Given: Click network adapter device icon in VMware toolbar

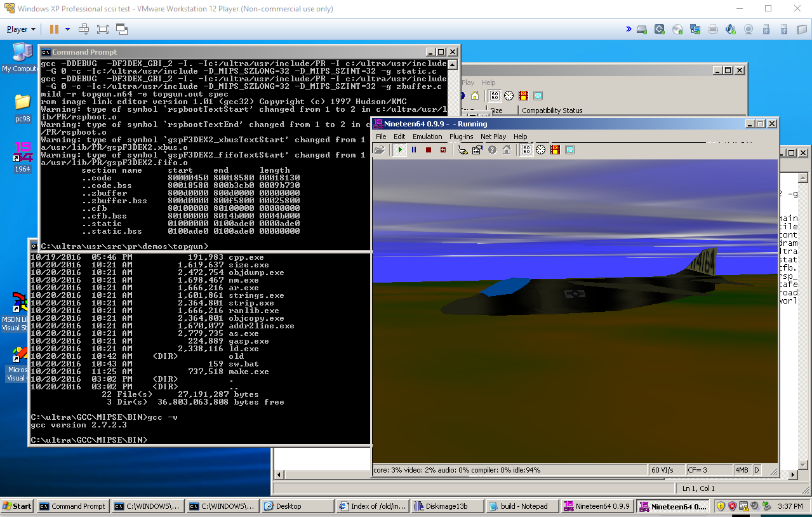Looking at the screenshot, I should coord(695,29).
